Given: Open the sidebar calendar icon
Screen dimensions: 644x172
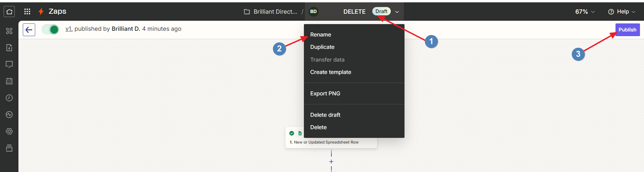Looking at the screenshot, I should [x=9, y=81].
